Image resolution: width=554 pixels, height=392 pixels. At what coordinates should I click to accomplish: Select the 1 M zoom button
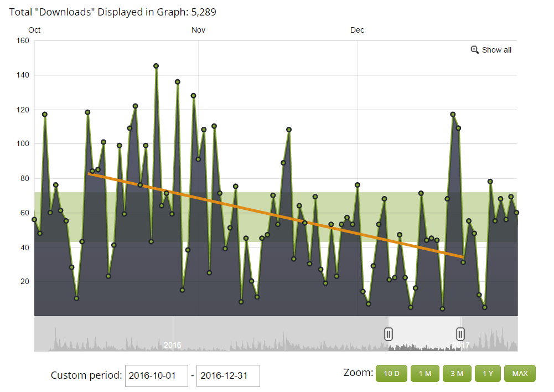424,373
